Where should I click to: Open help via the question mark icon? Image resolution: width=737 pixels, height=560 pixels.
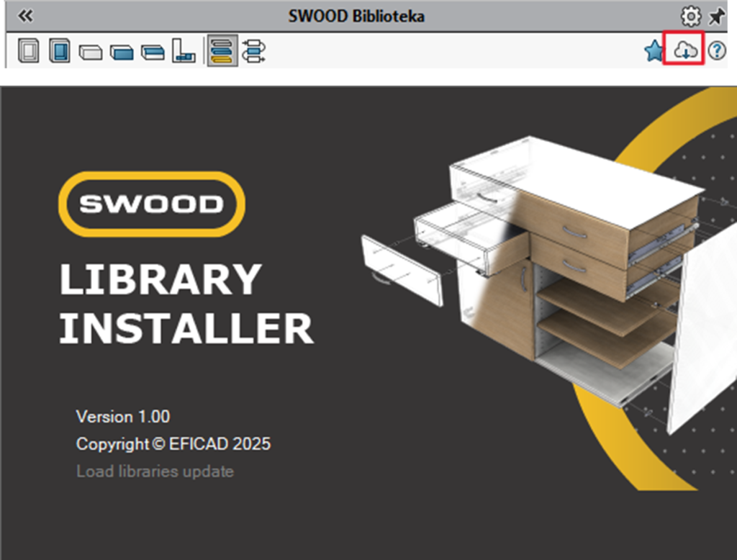(x=716, y=51)
